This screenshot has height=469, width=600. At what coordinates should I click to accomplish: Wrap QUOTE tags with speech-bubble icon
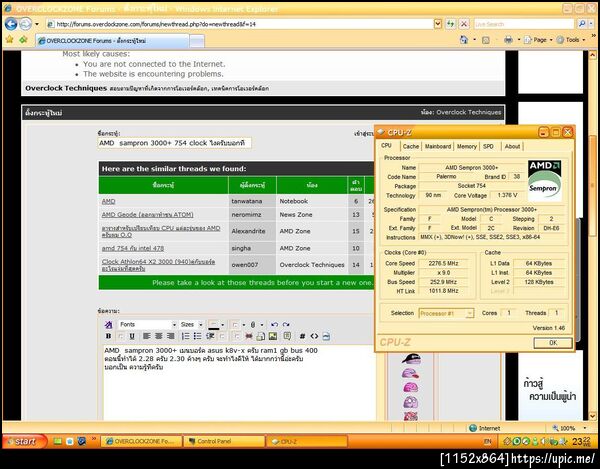tap(287, 336)
